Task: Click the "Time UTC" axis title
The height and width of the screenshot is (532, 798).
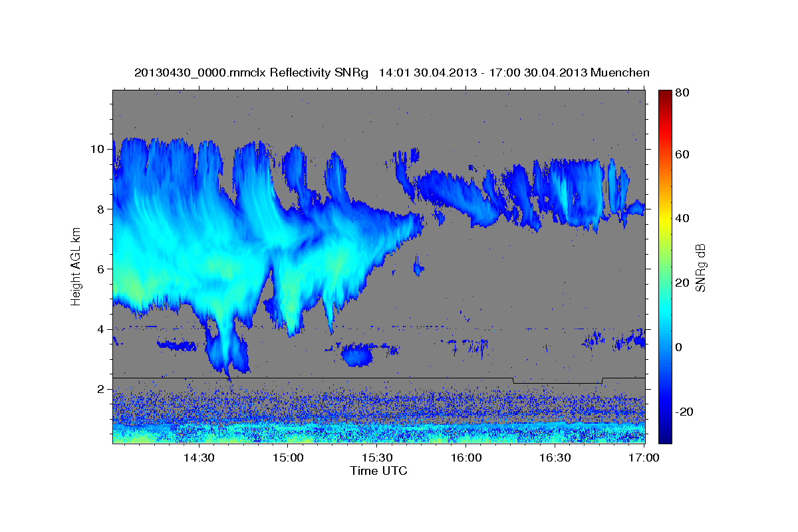Action: (x=378, y=471)
